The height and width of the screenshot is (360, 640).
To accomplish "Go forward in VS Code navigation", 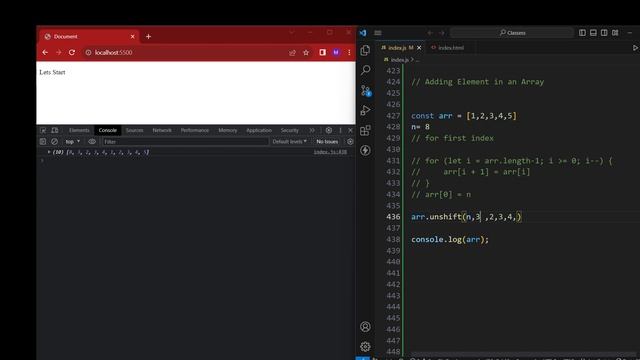I will point(442,33).
